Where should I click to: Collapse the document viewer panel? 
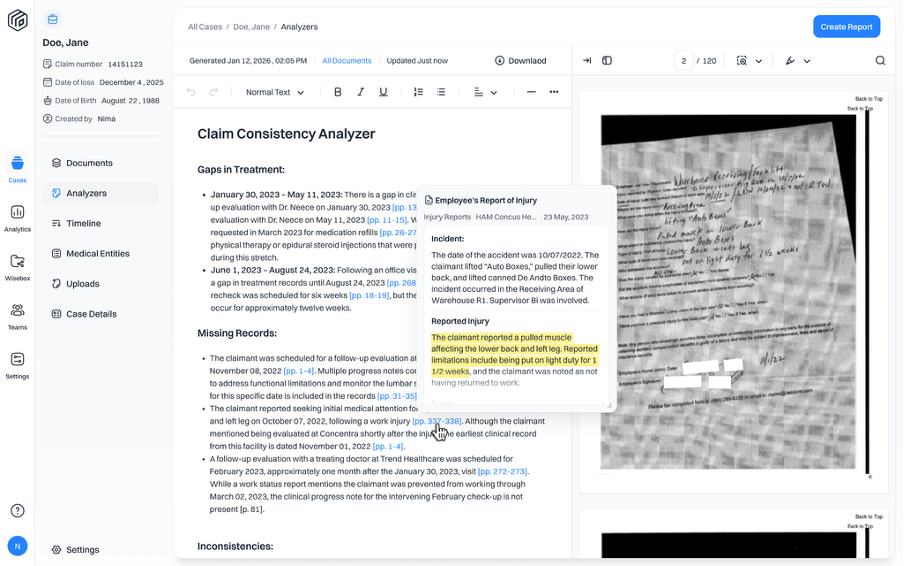coord(587,61)
